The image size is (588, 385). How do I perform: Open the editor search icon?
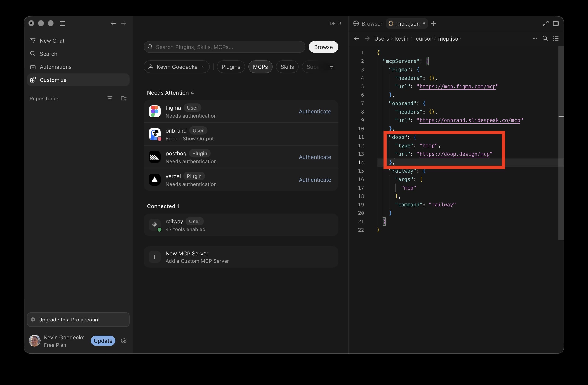pos(545,39)
